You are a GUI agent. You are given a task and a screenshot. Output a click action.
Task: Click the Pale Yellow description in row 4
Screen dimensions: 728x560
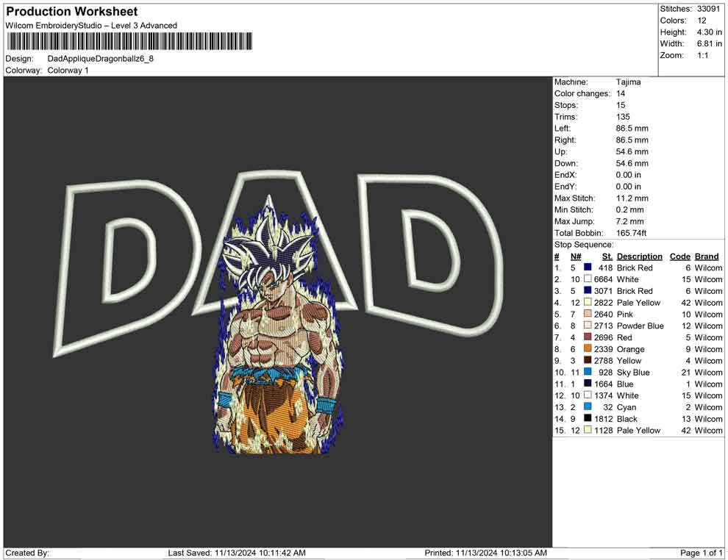tap(638, 303)
